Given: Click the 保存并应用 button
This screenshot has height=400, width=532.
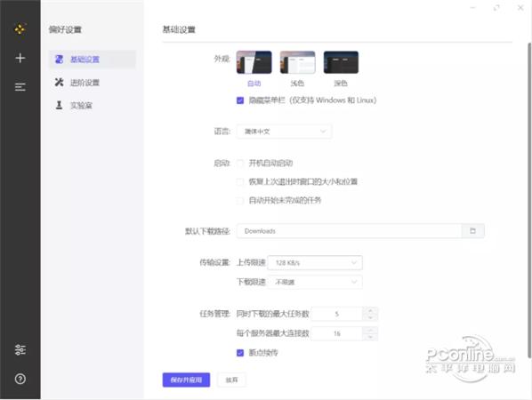Looking at the screenshot, I should point(186,380).
